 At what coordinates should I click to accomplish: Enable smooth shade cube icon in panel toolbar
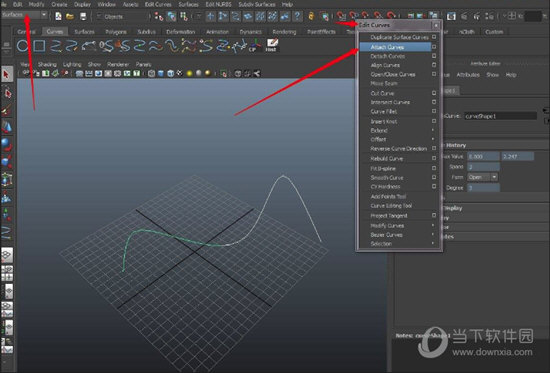click(161, 73)
